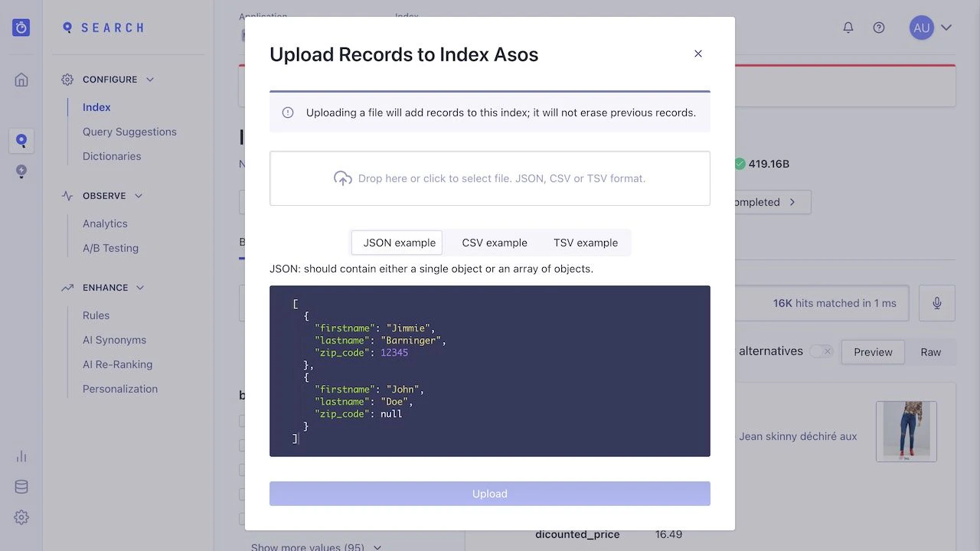Image resolution: width=980 pixels, height=551 pixels.
Task: Collapse the CONFIGURE section
Action: [149, 79]
